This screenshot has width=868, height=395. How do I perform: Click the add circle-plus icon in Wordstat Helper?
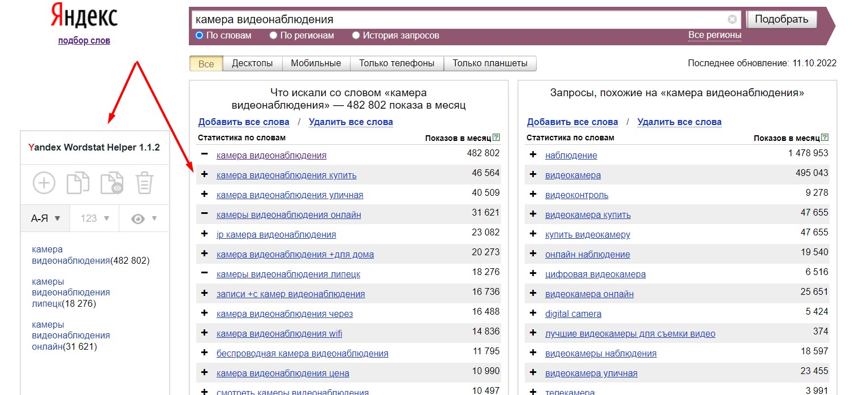pos(44,183)
